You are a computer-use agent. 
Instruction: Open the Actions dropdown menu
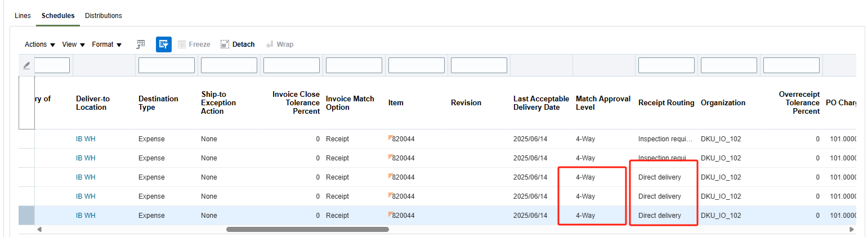pyautogui.click(x=40, y=44)
